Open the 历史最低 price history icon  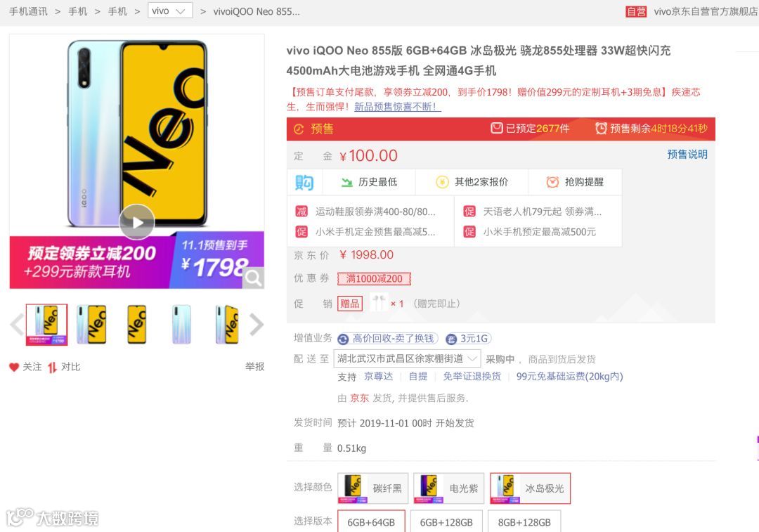(x=347, y=183)
